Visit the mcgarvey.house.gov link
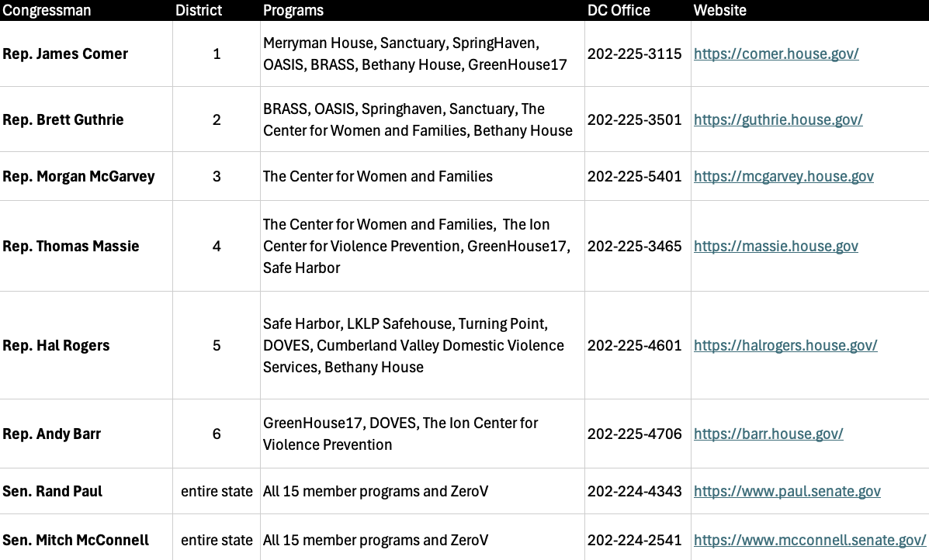Viewport: 929px width, 560px height. pyautogui.click(x=783, y=177)
